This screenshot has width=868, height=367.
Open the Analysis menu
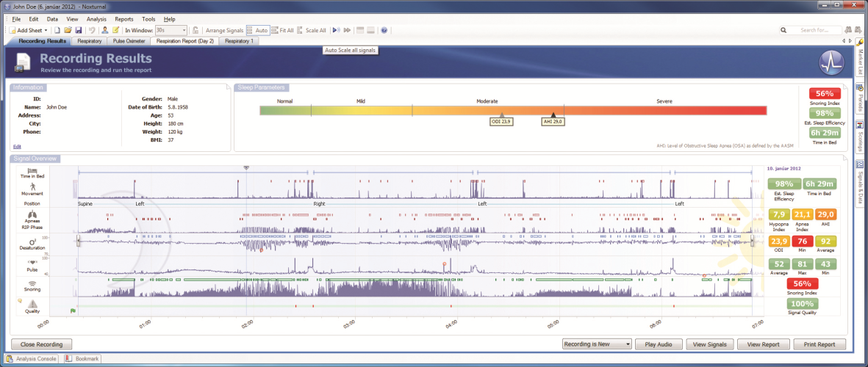coord(96,18)
